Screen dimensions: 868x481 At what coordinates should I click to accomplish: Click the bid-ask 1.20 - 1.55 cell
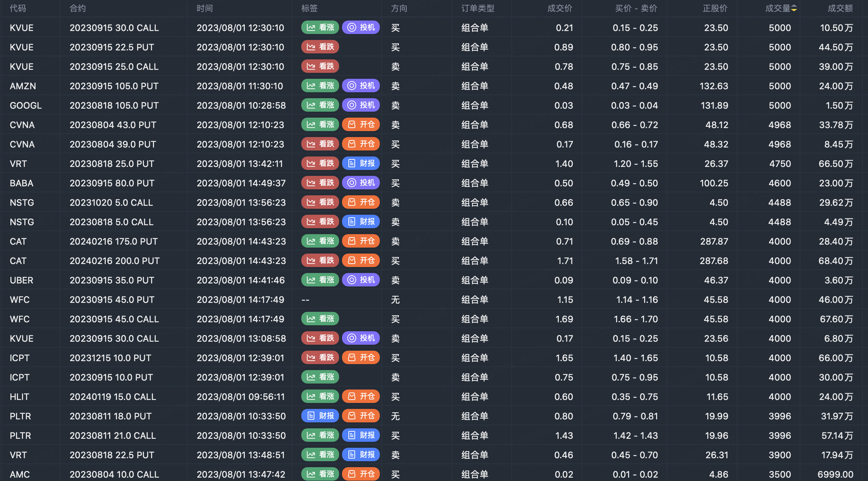point(636,164)
